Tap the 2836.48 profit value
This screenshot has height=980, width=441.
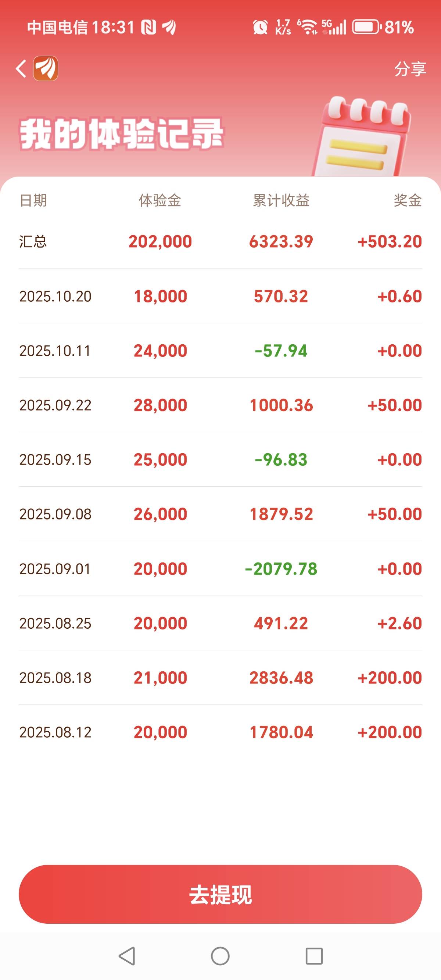(281, 678)
